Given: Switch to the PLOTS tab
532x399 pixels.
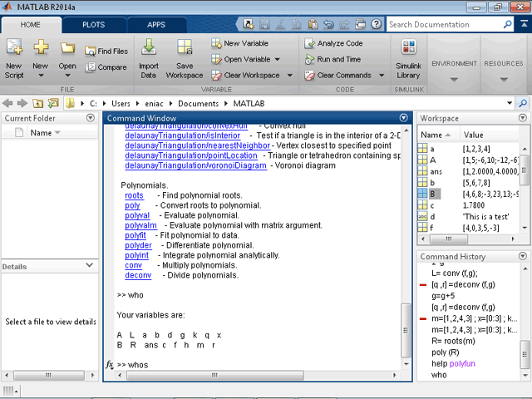Looking at the screenshot, I should [x=93, y=25].
